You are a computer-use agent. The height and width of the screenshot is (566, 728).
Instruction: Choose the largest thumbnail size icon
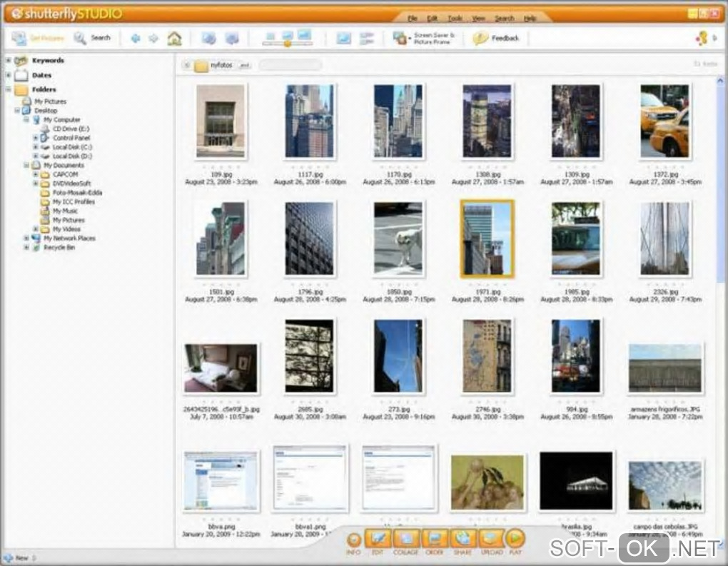pyautogui.click(x=305, y=34)
